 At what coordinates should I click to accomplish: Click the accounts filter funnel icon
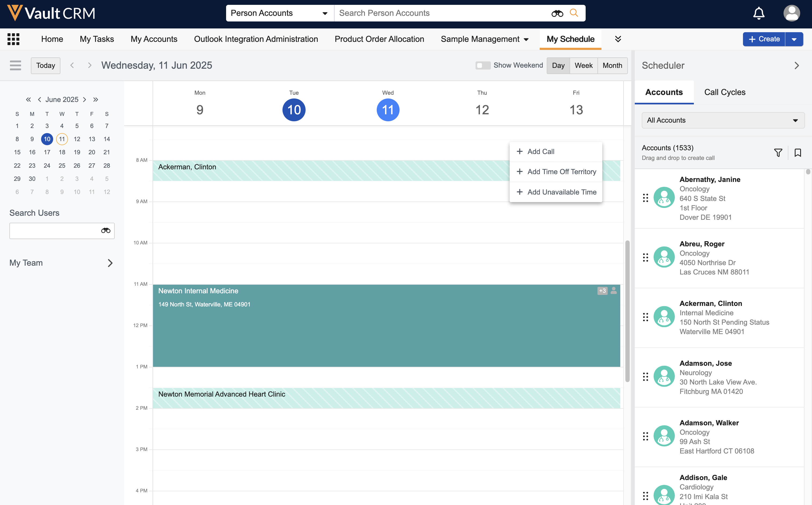pyautogui.click(x=778, y=153)
